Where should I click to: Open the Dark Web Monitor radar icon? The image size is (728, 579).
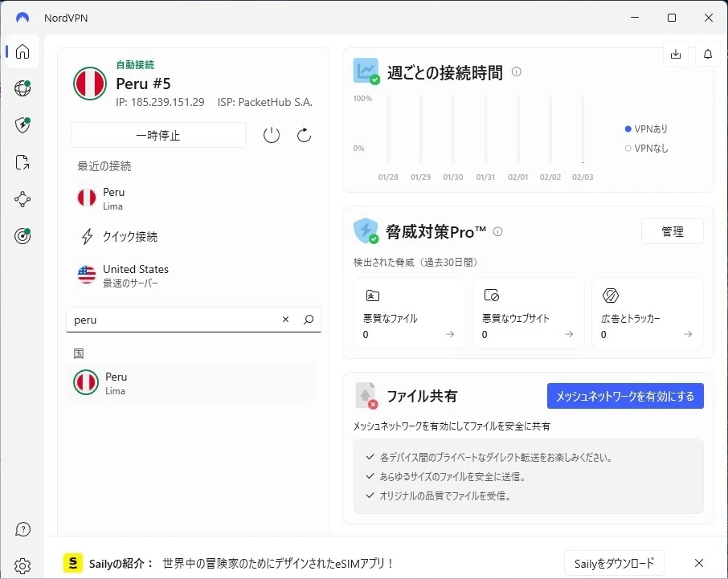point(22,236)
